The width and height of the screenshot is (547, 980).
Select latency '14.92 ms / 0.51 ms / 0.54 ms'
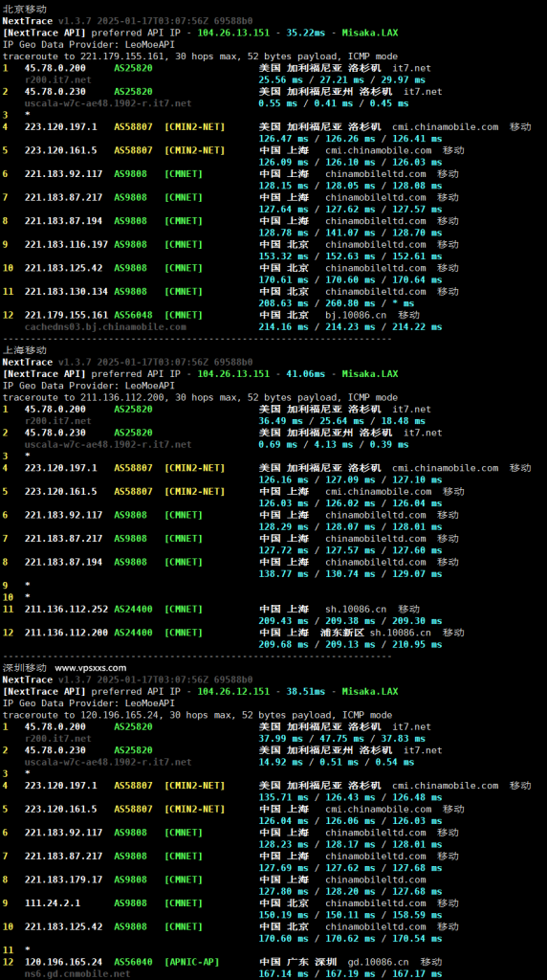coord(337,762)
